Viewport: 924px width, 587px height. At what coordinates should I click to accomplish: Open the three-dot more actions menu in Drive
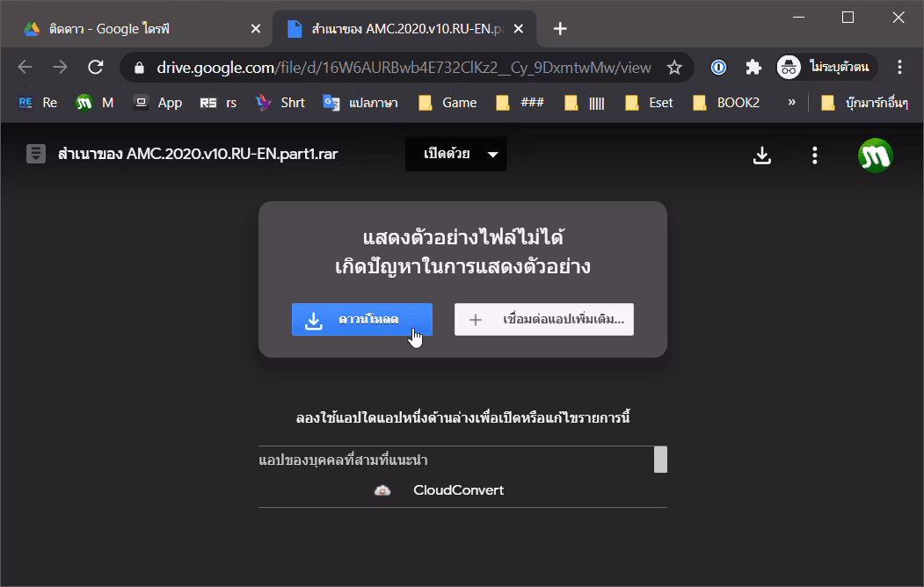814,156
